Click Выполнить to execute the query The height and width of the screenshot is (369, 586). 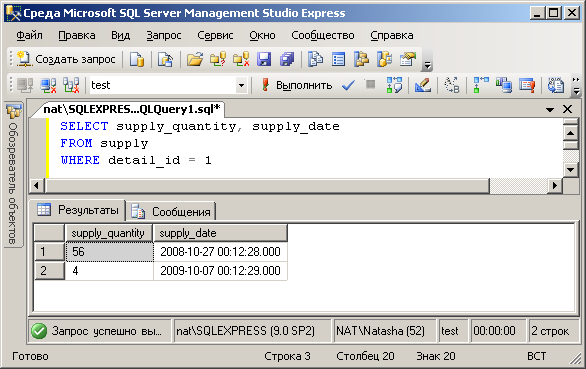click(296, 85)
